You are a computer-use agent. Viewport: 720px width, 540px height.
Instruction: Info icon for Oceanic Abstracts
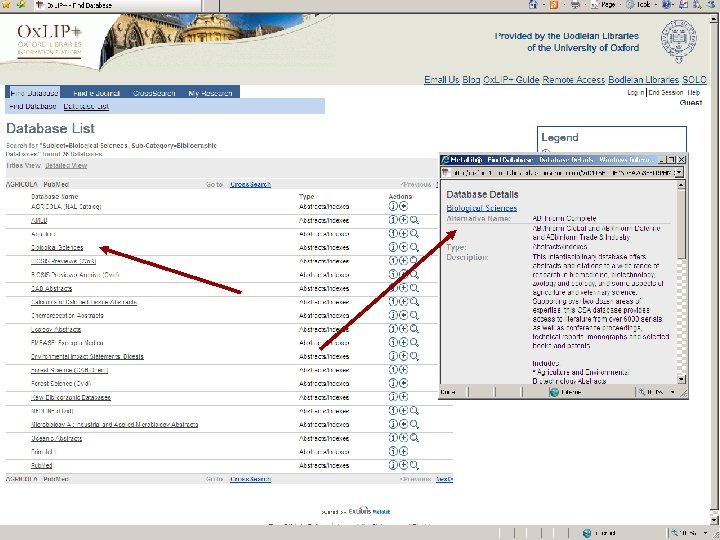393,438
